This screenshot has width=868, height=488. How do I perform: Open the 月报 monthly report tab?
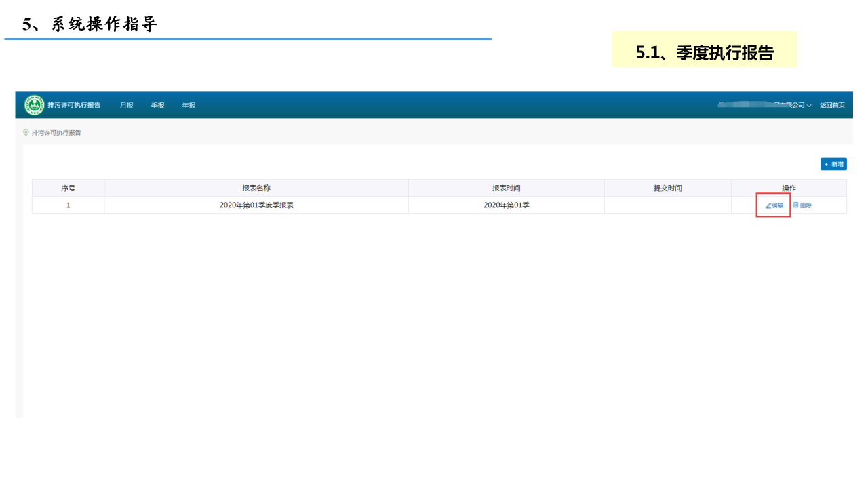tap(126, 106)
